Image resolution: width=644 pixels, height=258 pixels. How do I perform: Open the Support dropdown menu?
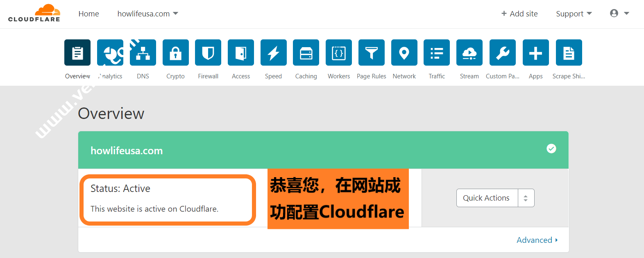[x=574, y=14]
